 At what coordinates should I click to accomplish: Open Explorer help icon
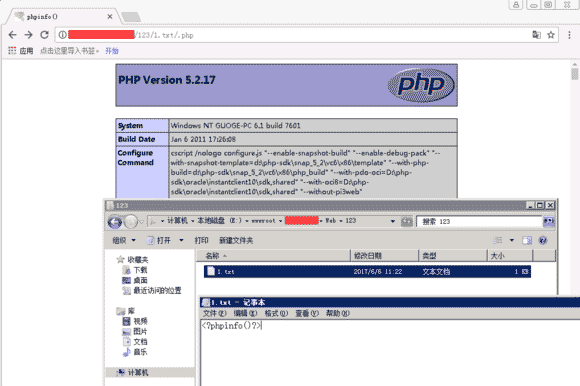[x=543, y=240]
